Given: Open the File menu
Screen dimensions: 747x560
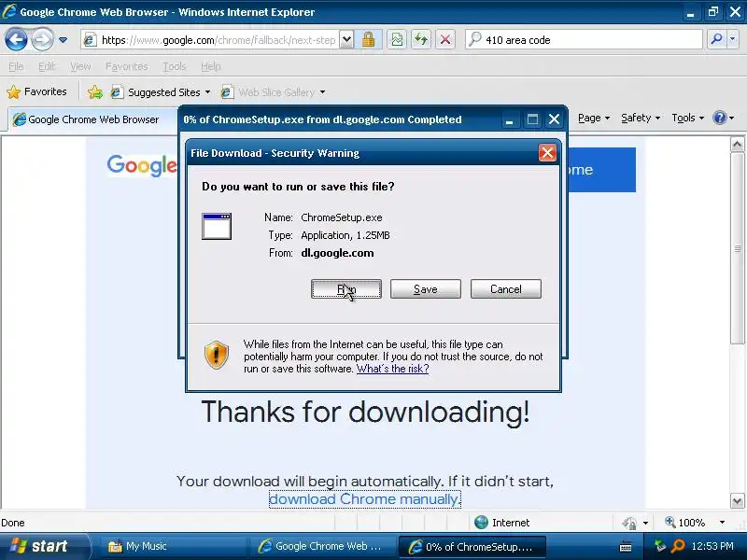Looking at the screenshot, I should 16,66.
